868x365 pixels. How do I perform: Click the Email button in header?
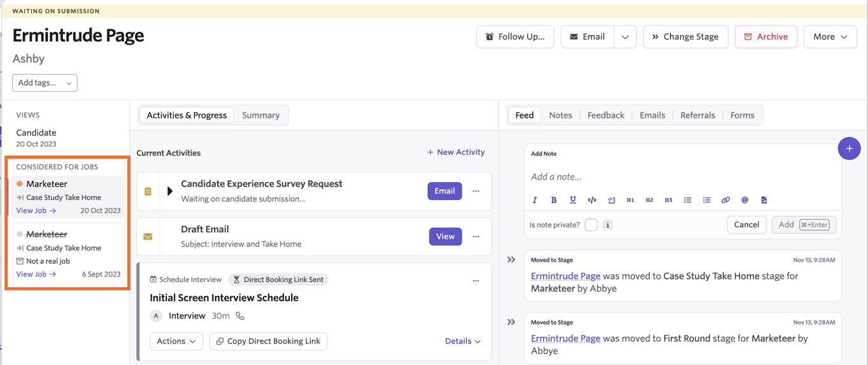pyautogui.click(x=587, y=37)
